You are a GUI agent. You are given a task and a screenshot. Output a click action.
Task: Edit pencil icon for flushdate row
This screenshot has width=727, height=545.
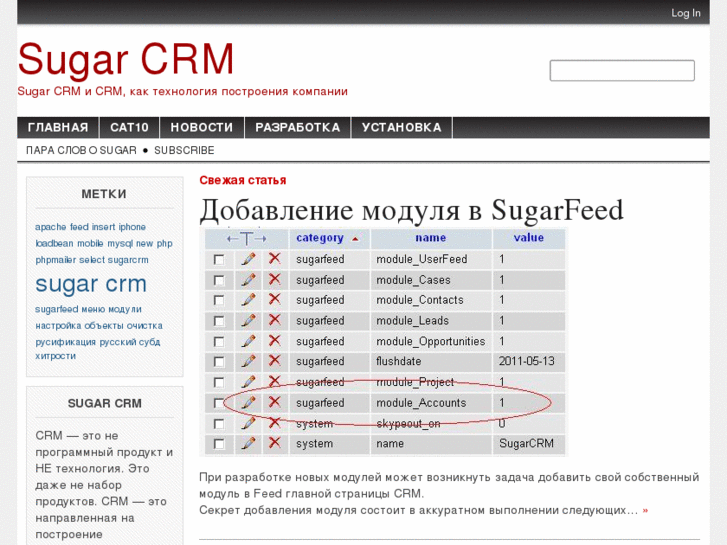click(x=249, y=361)
